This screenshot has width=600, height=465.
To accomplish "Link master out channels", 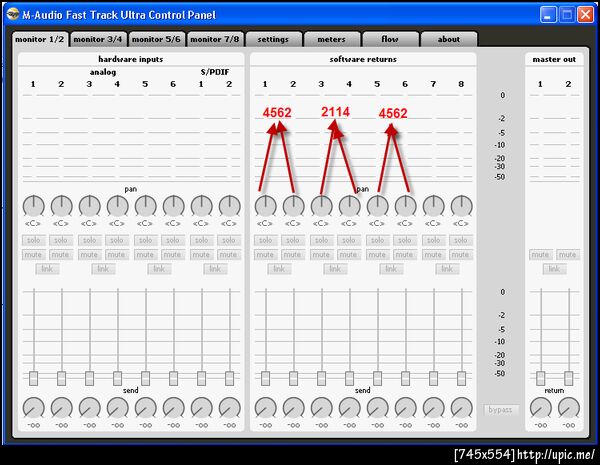I will click(x=554, y=269).
